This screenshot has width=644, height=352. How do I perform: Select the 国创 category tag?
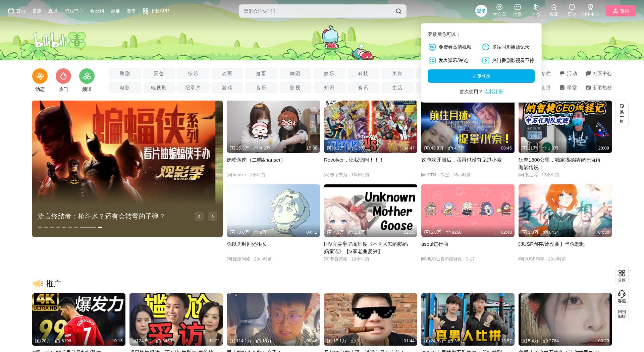tap(159, 73)
